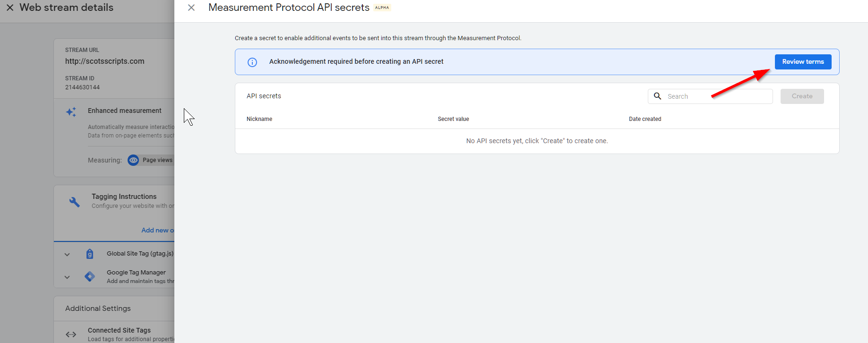The width and height of the screenshot is (868, 343).
Task: Click the Review terms button
Action: [x=803, y=62]
